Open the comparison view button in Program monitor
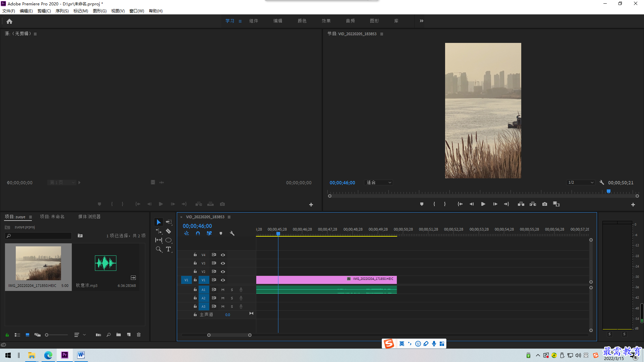Viewport: 644px width, 362px height. 556,204
